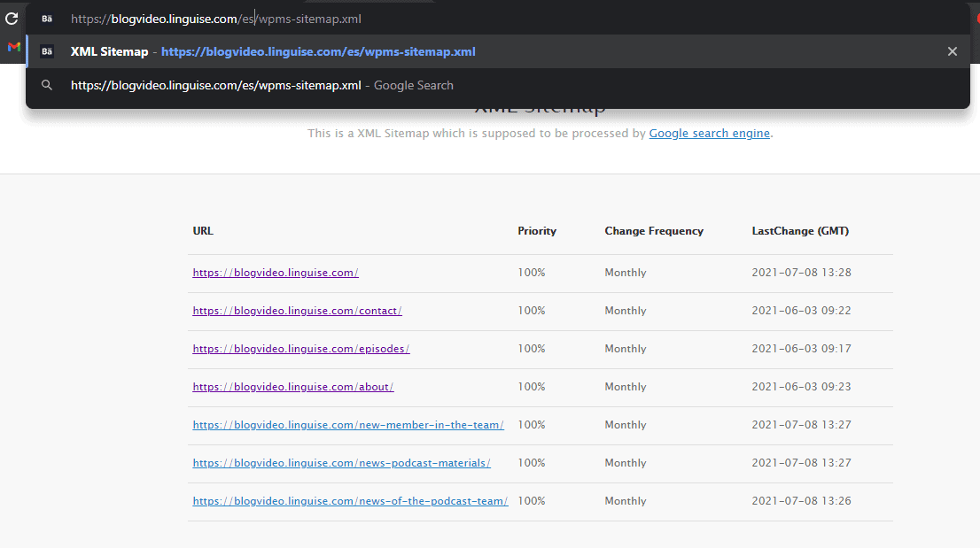Image resolution: width=980 pixels, height=548 pixels.
Task: Click the 100% priority in the homepage row
Action: pyautogui.click(x=532, y=272)
